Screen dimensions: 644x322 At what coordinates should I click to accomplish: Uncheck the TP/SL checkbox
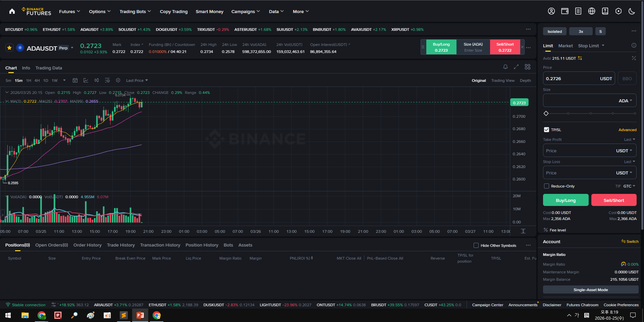[x=546, y=130]
